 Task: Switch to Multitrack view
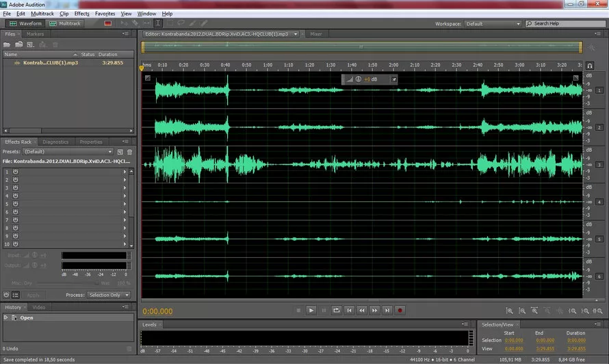65,24
